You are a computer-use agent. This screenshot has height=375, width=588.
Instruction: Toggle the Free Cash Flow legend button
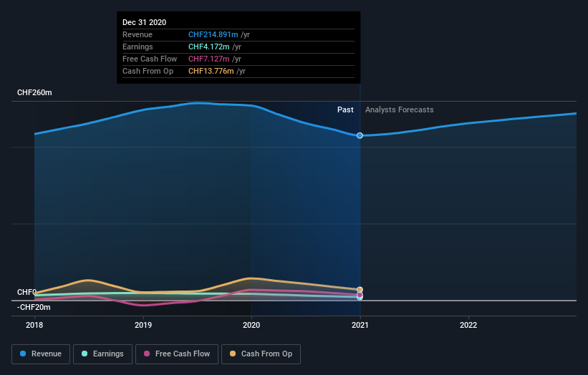(x=177, y=354)
